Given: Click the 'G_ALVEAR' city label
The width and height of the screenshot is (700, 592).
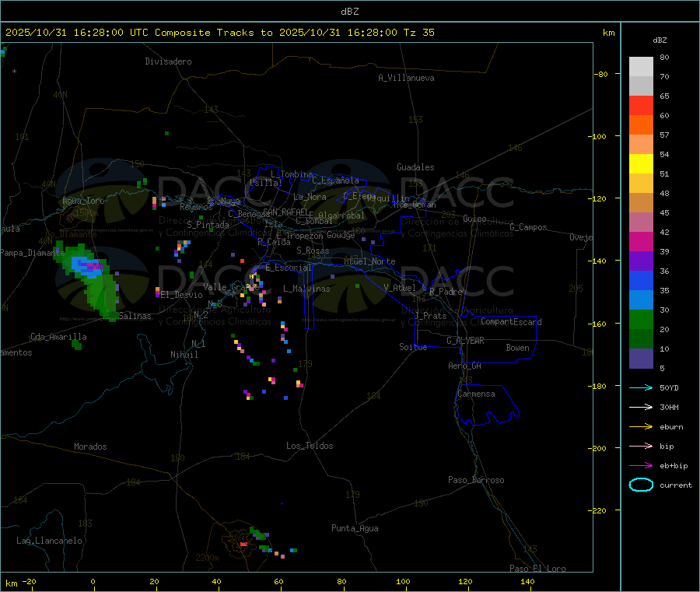Looking at the screenshot, I should point(465,341).
